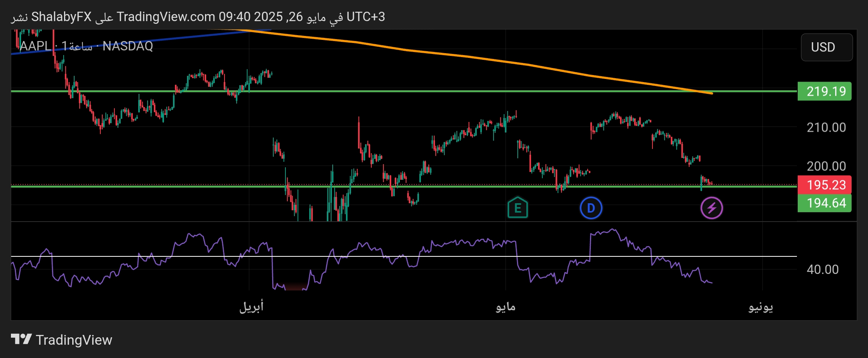The image size is (868, 358).
Task: Open the USD currency selector
Action: (827, 47)
